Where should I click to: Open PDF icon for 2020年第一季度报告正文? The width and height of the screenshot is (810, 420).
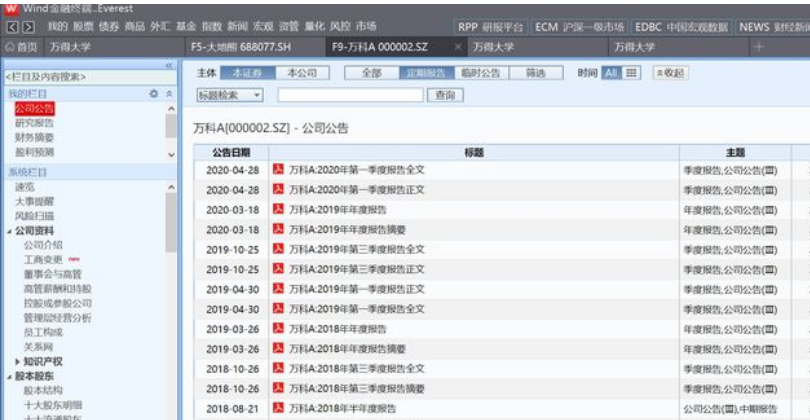tap(278, 189)
